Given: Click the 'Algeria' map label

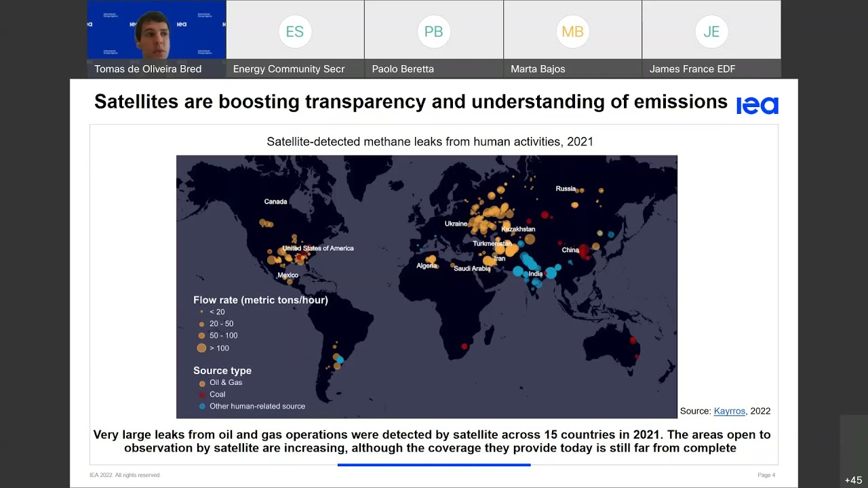Looking at the screenshot, I should 427,266.
